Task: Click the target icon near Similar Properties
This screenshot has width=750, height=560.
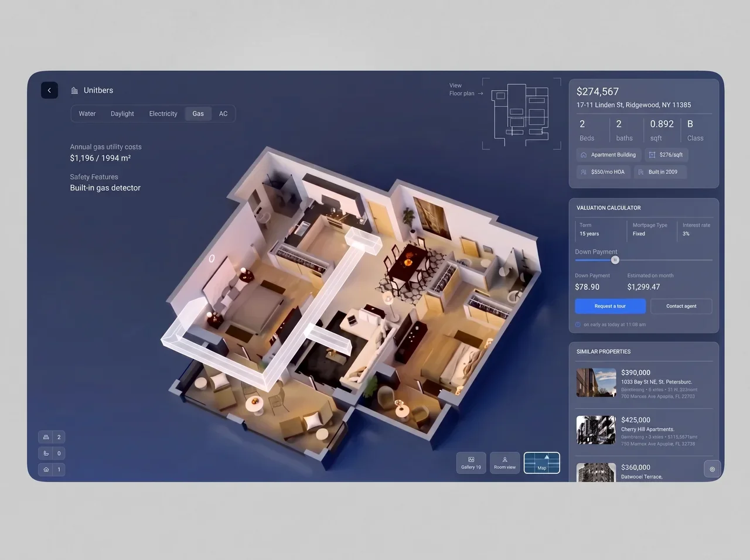Action: tap(712, 469)
